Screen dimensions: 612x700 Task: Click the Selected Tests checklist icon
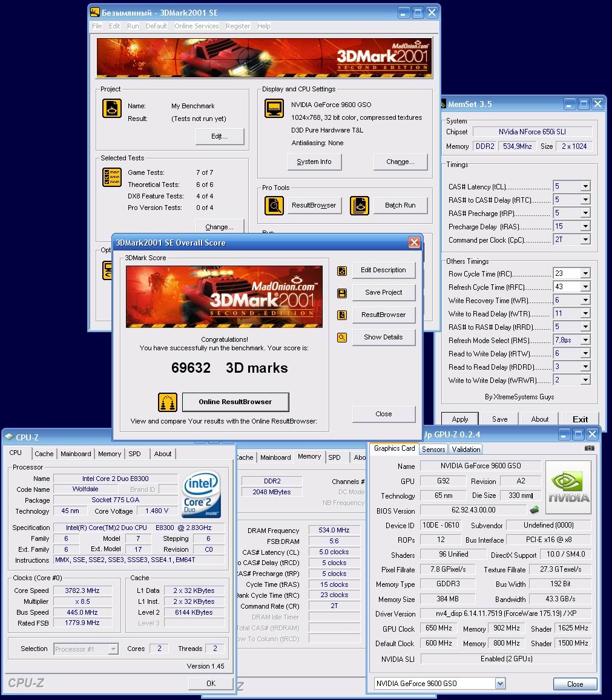click(x=111, y=177)
